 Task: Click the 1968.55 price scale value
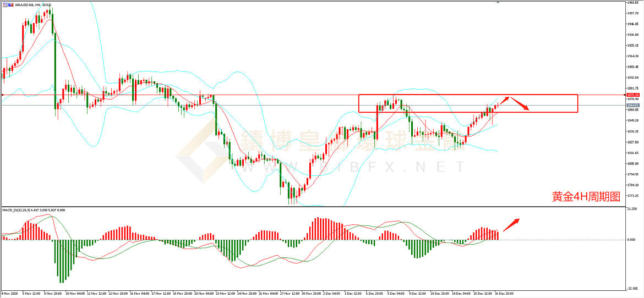coord(633,2)
